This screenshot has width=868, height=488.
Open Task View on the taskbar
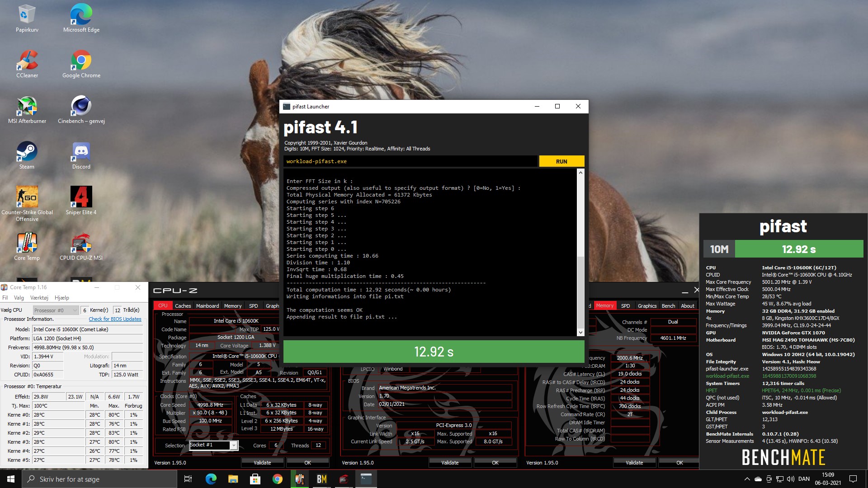coord(188,479)
